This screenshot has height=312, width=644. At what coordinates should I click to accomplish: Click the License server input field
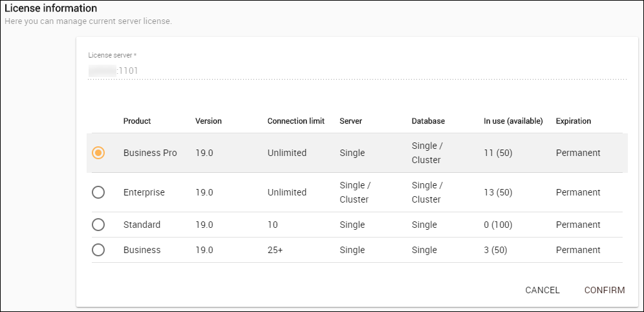[357, 71]
